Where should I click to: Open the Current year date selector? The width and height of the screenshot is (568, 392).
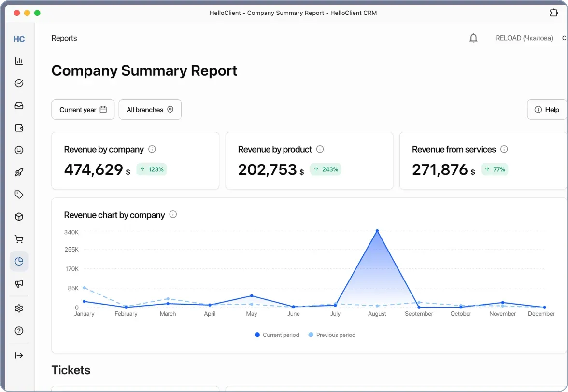83,110
